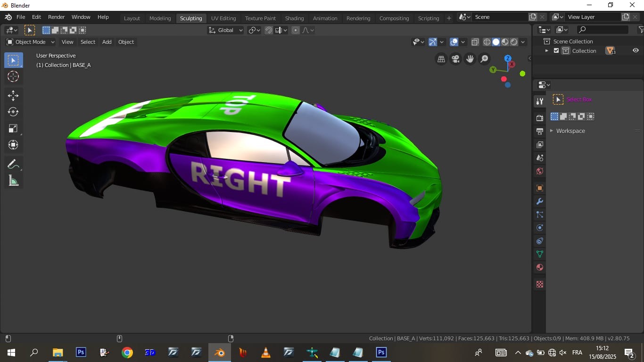Image resolution: width=644 pixels, height=362 pixels.
Task: Switch to the UV Editing workspace tab
Action: [223, 18]
